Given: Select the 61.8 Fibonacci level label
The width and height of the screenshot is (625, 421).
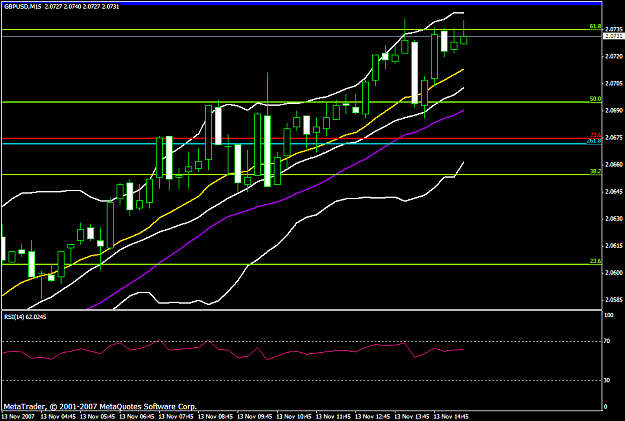Looking at the screenshot, I should (595, 26).
